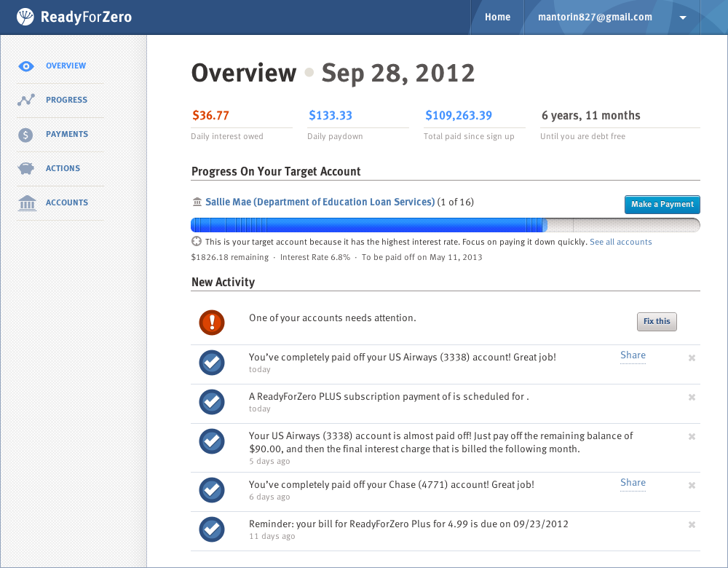Open the Sallie Mae account link
Viewport: 728px width, 568px height.
tap(320, 202)
